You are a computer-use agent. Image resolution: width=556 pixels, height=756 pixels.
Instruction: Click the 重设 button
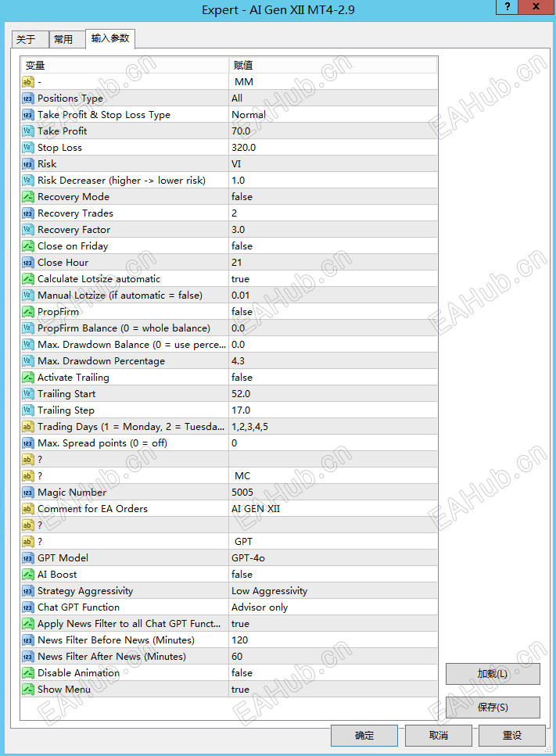pyautogui.click(x=512, y=735)
